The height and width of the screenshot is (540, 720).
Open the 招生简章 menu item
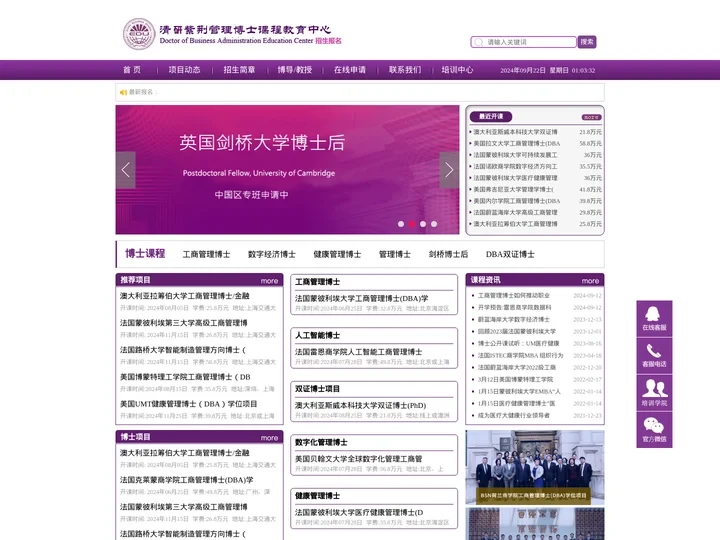click(x=239, y=70)
